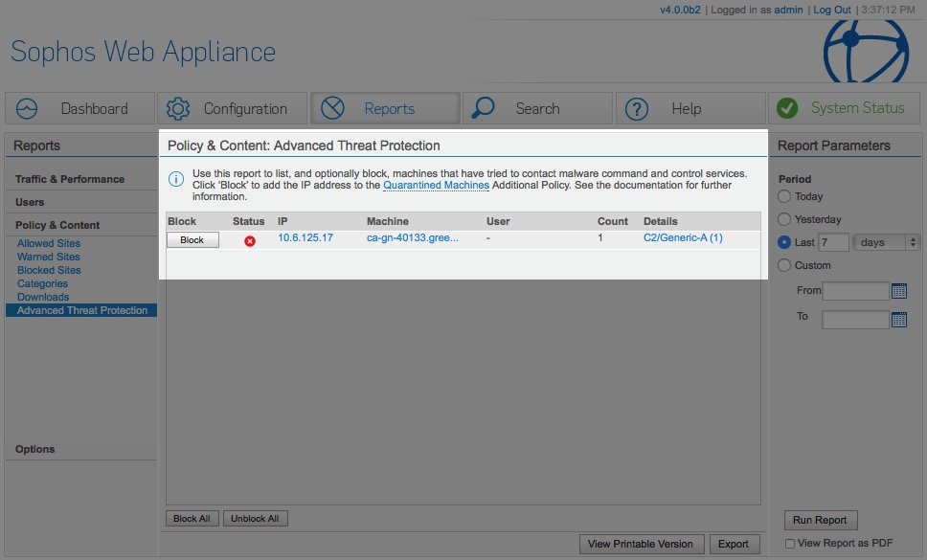The width and height of the screenshot is (927, 560).
Task: Select the Today period option
Action: [784, 196]
